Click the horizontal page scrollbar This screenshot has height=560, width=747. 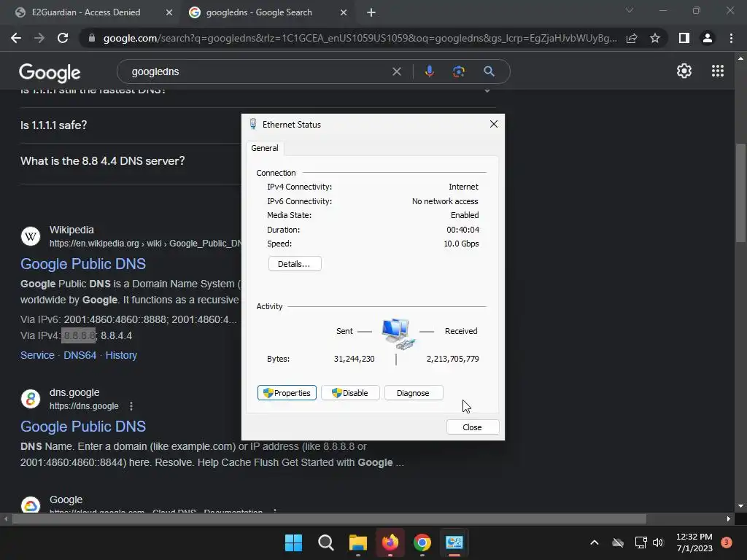[x=329, y=518]
